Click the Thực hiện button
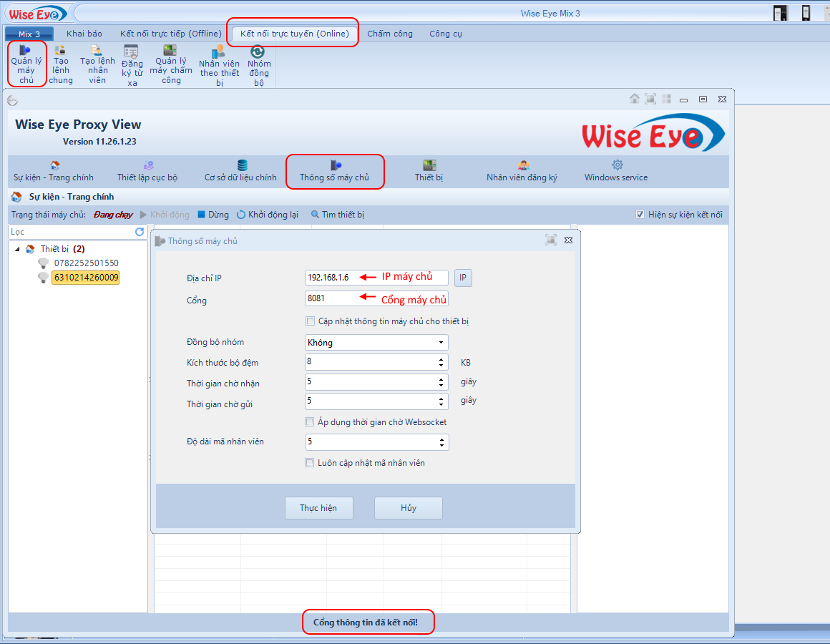The height and width of the screenshot is (644, 830). [318, 508]
